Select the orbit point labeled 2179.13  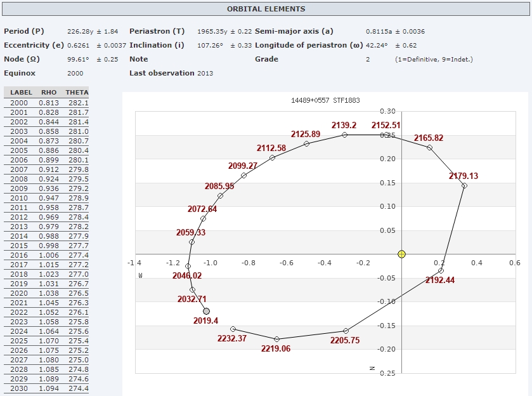[464, 185]
